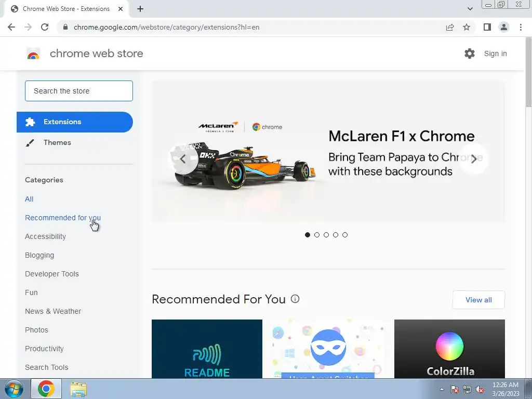Open the Windows Start menu orb
The image size is (532, 399).
pos(14,389)
